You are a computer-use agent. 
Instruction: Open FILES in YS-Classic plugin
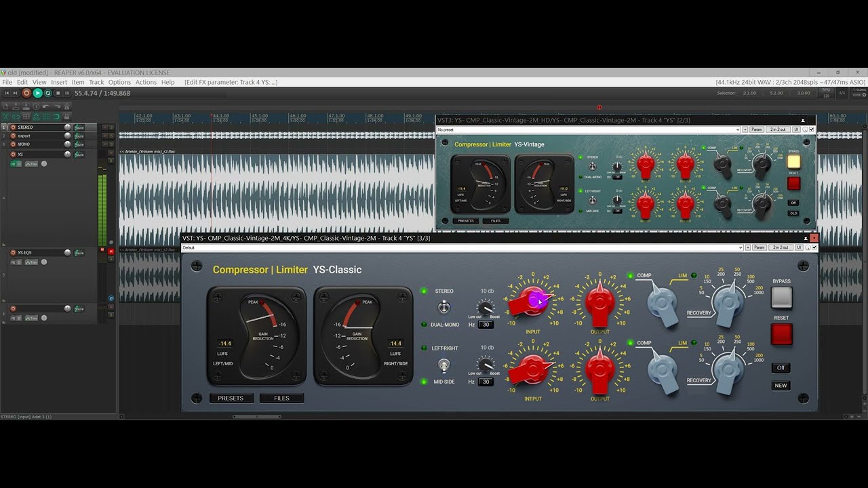tap(281, 399)
